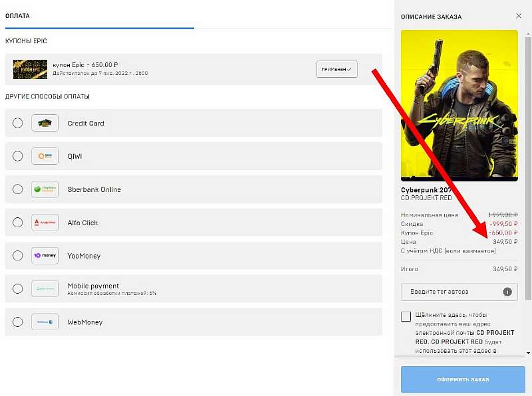
Task: Click the Sberbank Online label
Action: [x=94, y=189]
